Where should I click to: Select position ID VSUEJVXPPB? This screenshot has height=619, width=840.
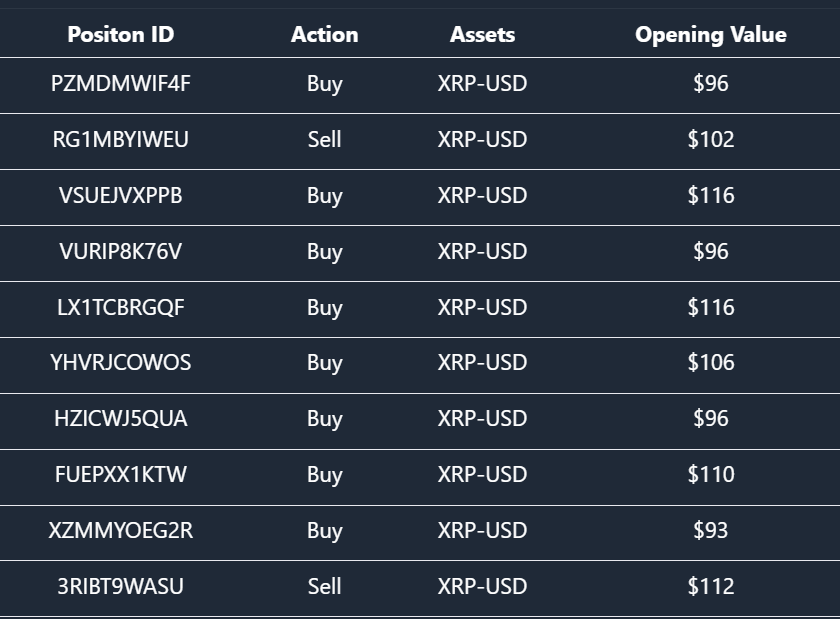[121, 196]
